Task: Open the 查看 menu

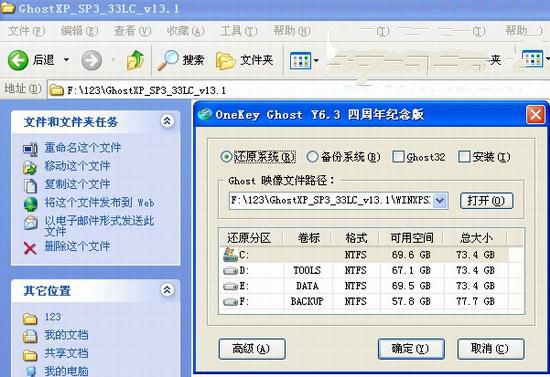Action: click(132, 31)
